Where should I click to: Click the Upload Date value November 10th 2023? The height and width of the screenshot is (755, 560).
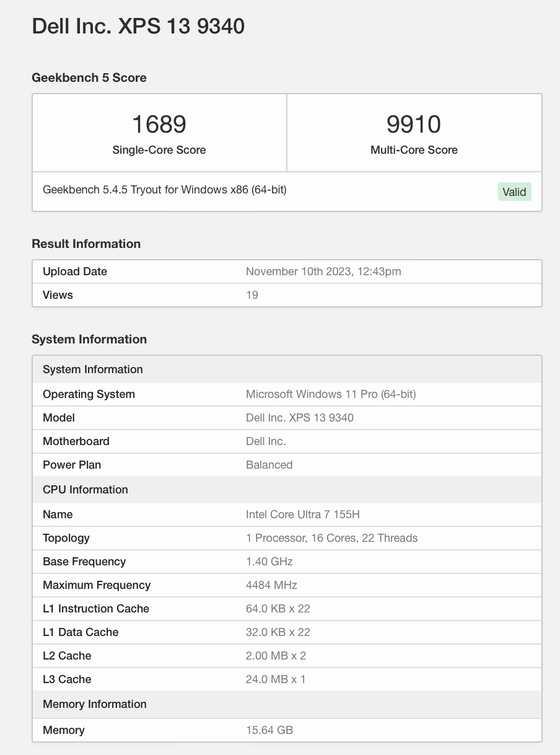323,272
